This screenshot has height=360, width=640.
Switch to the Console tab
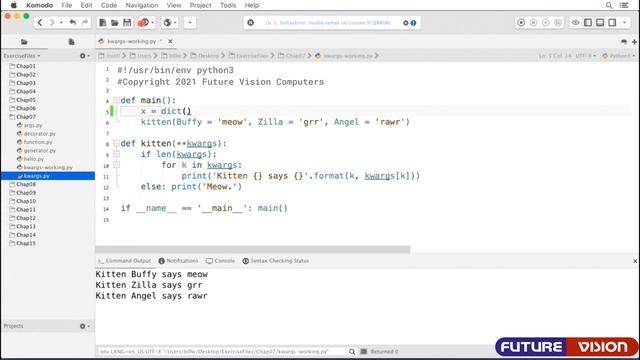(x=220, y=261)
